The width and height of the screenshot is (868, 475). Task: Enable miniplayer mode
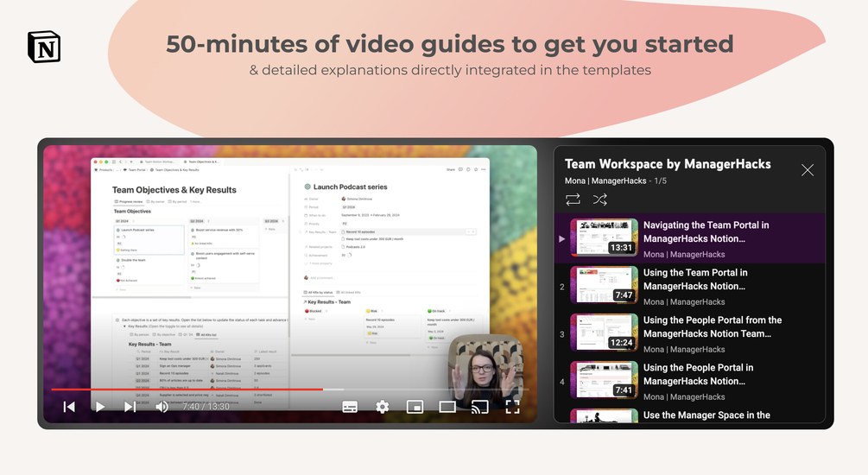click(415, 408)
